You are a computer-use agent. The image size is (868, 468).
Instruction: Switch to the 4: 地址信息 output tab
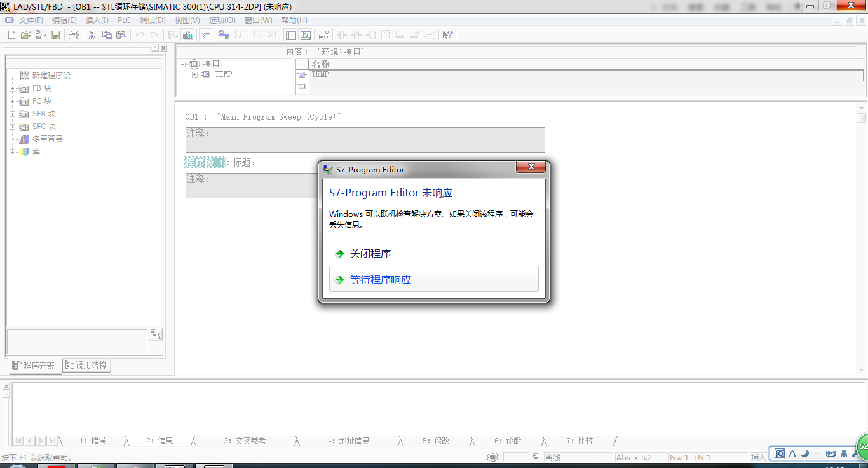[x=348, y=441]
